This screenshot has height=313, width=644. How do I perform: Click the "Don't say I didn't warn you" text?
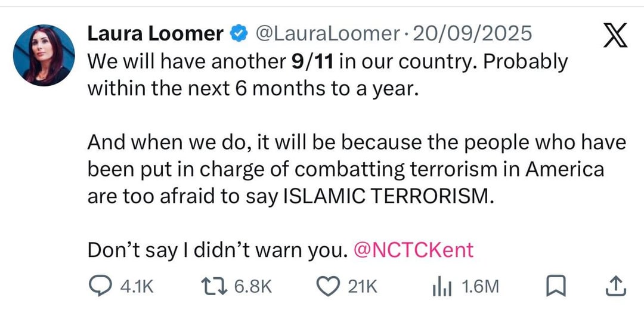(217, 250)
